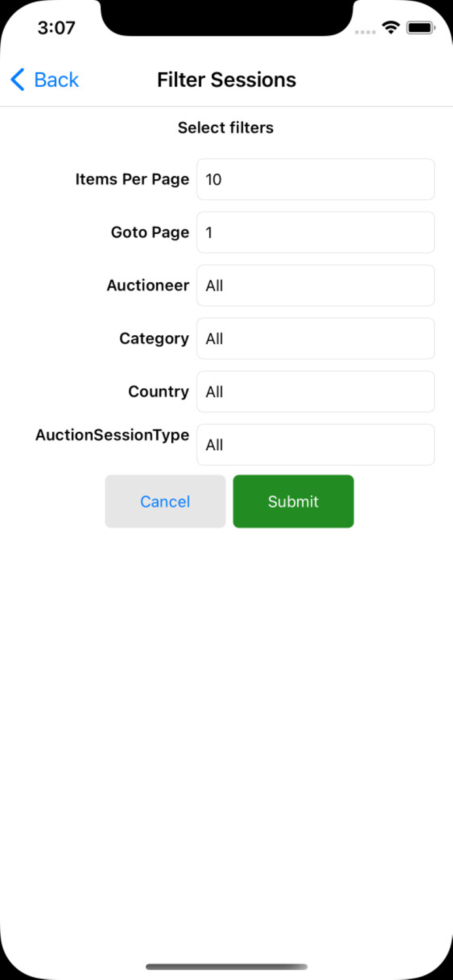This screenshot has width=453, height=980.
Task: Tap the home indicator bar
Action: pyautogui.click(x=226, y=967)
